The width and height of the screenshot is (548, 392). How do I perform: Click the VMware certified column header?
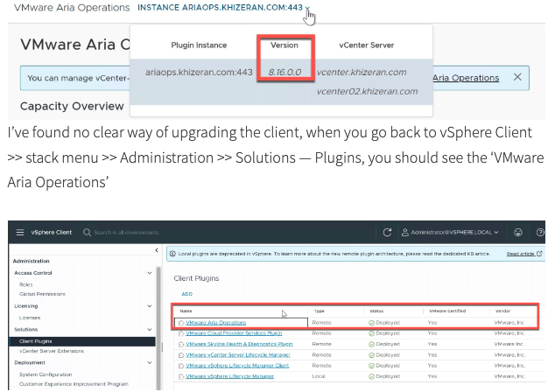click(447, 311)
